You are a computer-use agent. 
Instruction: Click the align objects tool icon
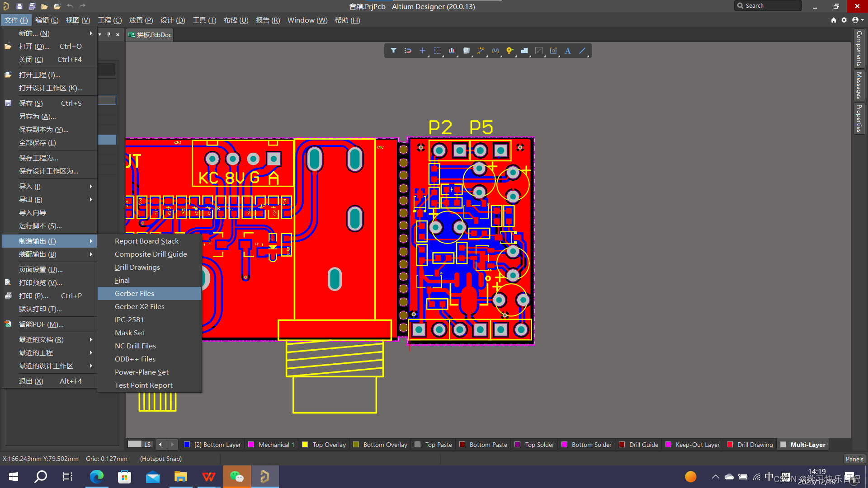tap(452, 51)
